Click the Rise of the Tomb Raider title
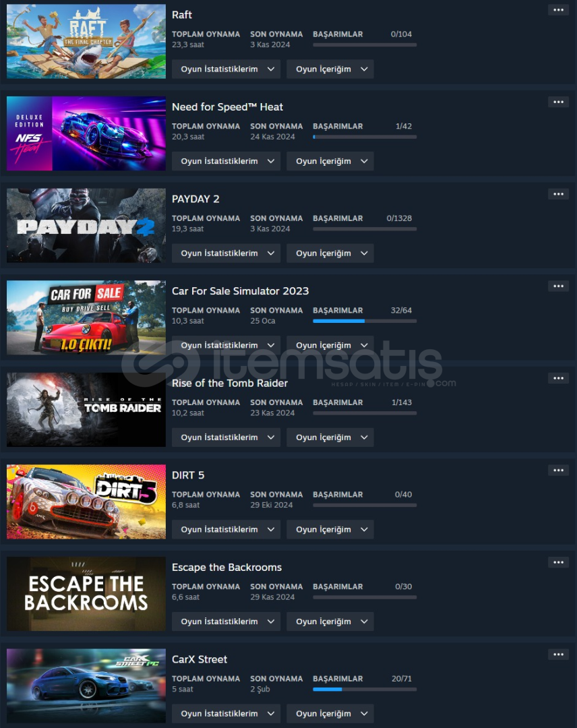The width and height of the screenshot is (577, 728). click(230, 383)
